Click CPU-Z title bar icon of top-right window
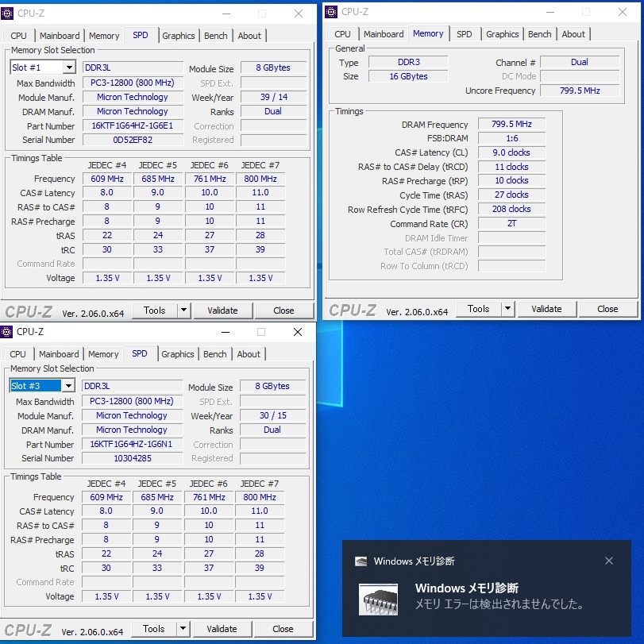 tap(331, 12)
